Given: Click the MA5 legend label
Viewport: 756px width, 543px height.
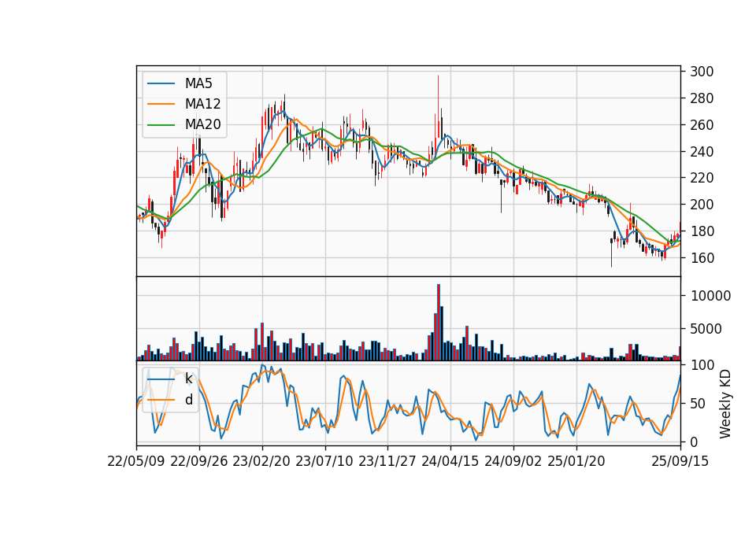Looking at the screenshot, I should coord(198,83).
